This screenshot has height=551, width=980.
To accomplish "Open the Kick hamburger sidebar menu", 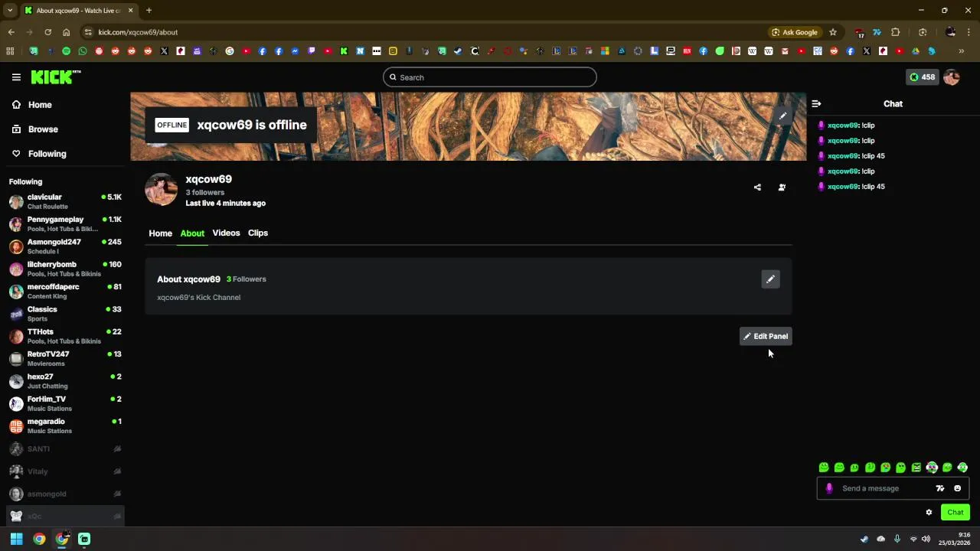I will [16, 77].
